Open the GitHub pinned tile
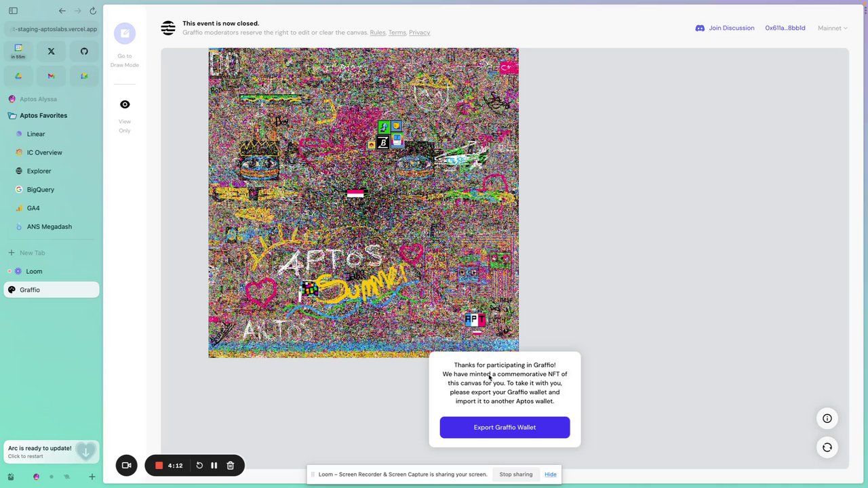868x488 pixels. click(x=84, y=51)
